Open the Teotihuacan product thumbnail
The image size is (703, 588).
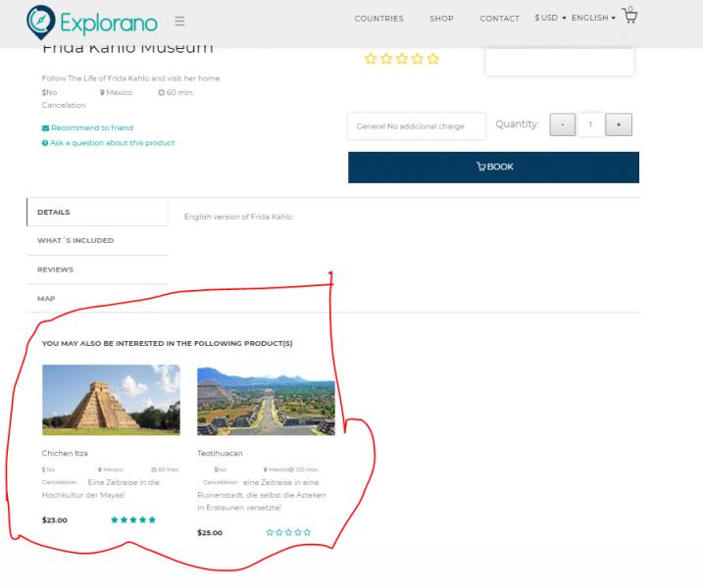pyautogui.click(x=266, y=401)
